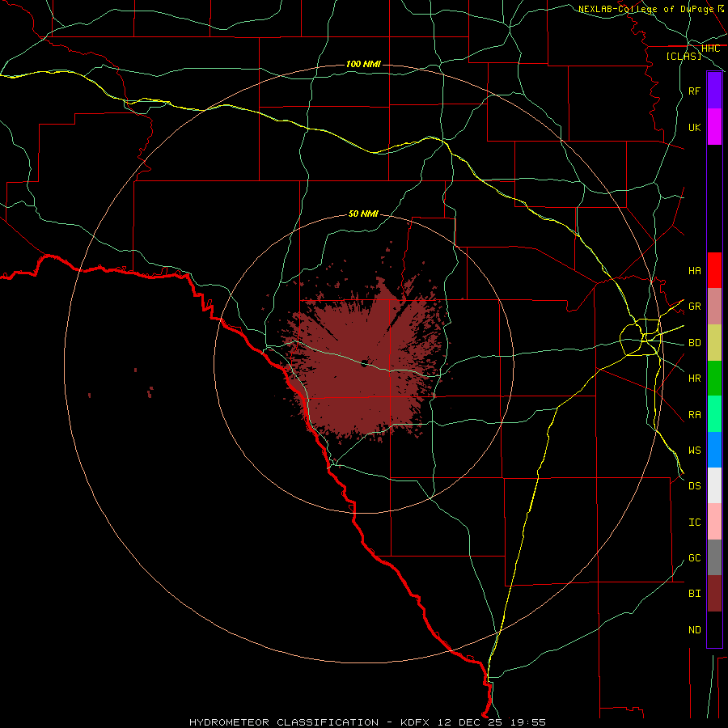Click the WS legend label
Image resolution: width=728 pixels, height=728 pixels.
pyautogui.click(x=695, y=450)
